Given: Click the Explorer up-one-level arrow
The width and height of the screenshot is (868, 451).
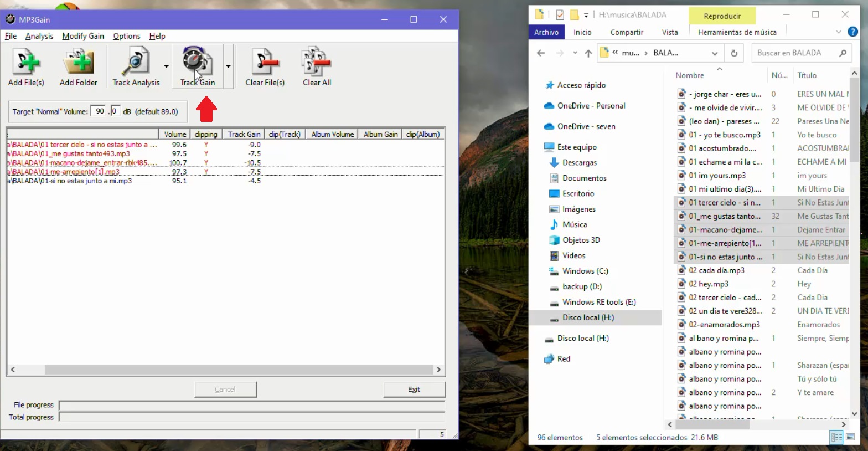Looking at the screenshot, I should pyautogui.click(x=588, y=53).
